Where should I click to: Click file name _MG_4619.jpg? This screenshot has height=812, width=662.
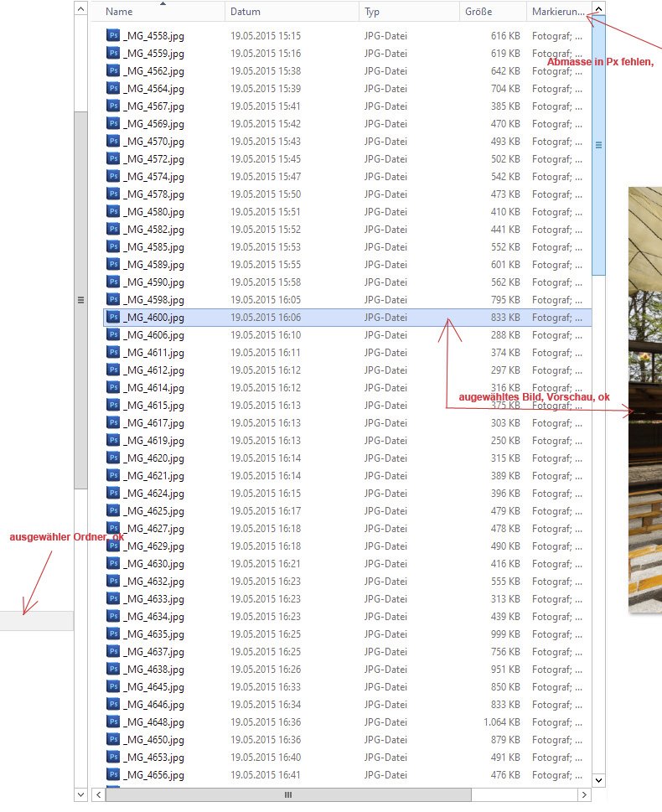click(x=155, y=441)
